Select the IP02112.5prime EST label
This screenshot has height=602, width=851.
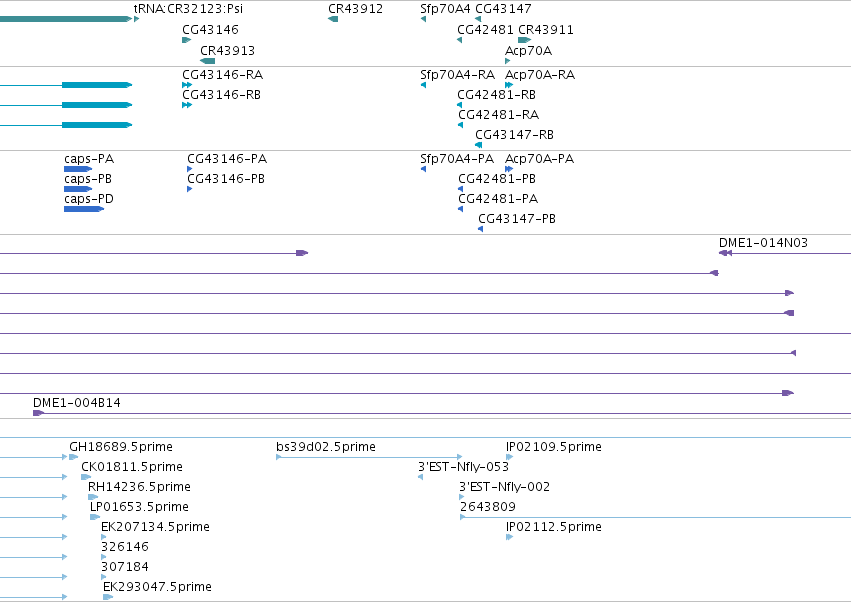[x=554, y=527]
